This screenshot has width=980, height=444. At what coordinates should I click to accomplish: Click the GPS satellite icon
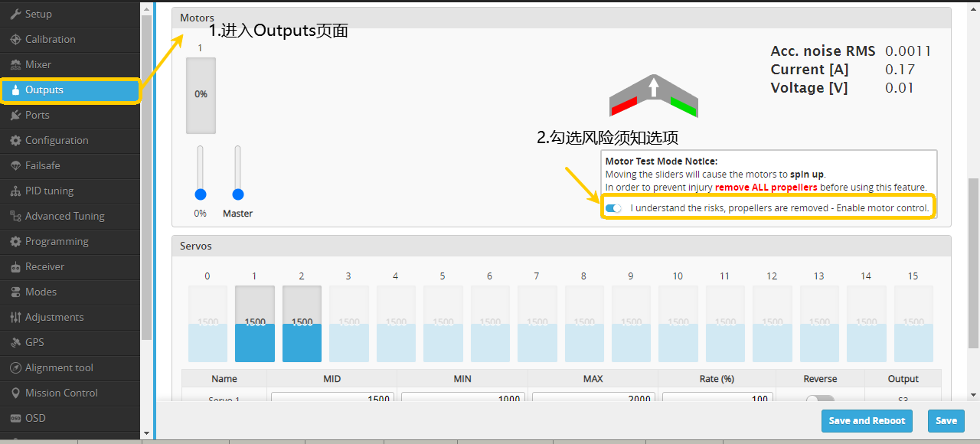pos(15,342)
